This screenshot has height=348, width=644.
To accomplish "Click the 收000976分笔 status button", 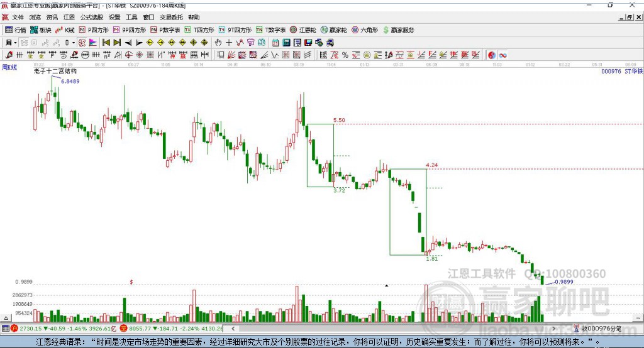I will [598, 329].
